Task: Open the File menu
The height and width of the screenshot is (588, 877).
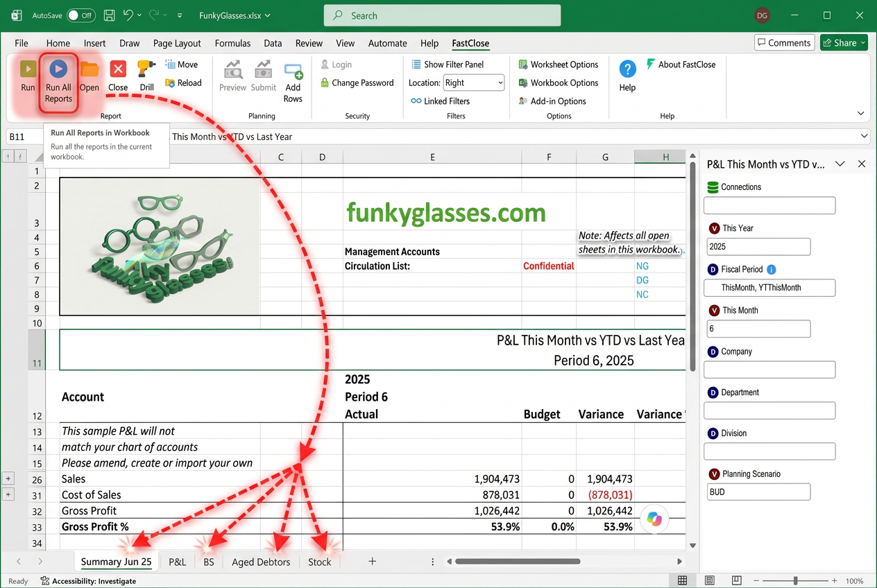Action: pos(22,43)
